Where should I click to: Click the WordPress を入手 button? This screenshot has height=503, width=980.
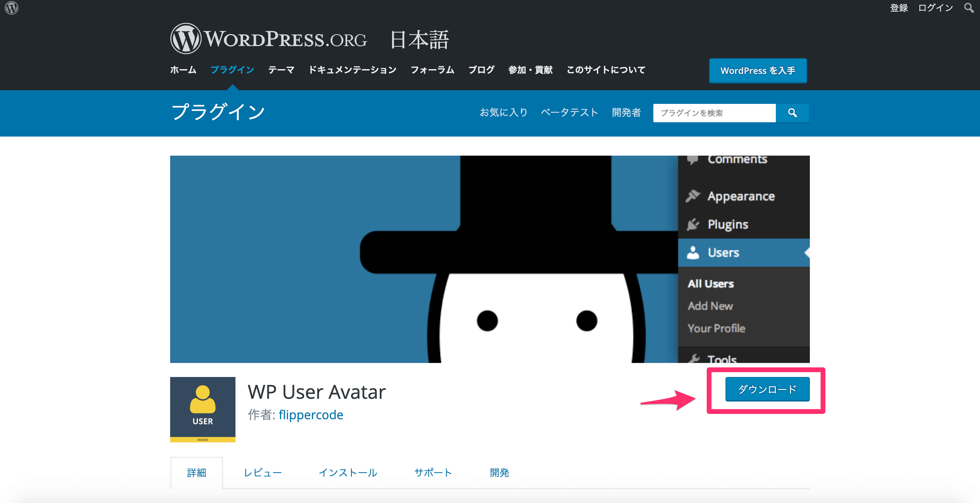(x=758, y=70)
